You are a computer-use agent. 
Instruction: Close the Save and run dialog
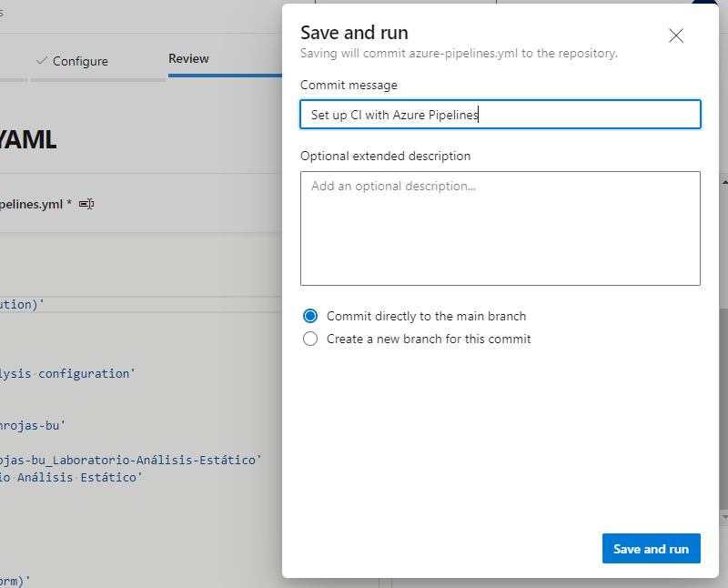[x=675, y=36]
